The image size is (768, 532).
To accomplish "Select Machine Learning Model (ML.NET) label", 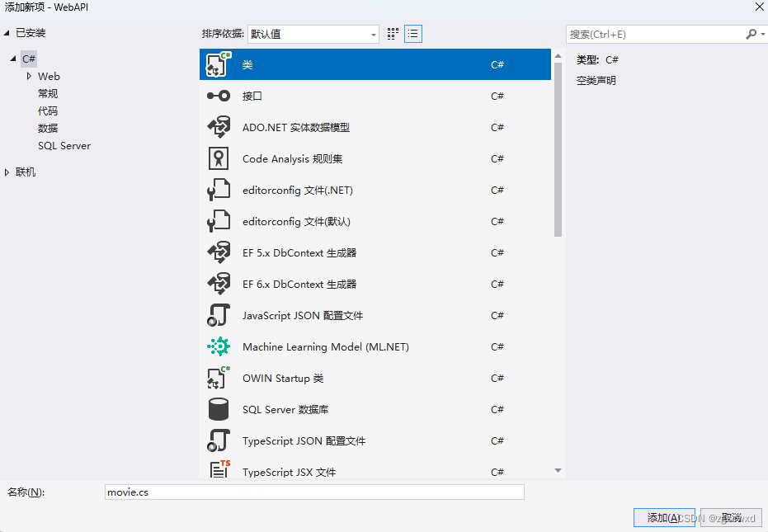I will coord(326,346).
